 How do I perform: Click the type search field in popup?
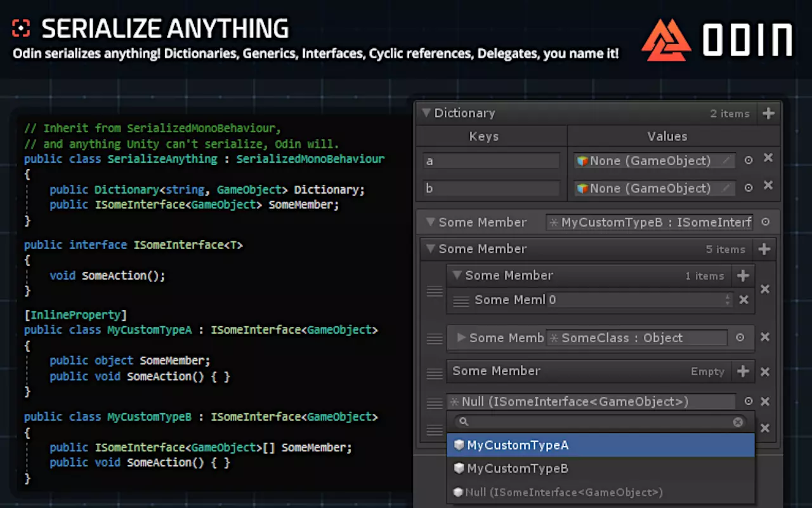click(x=600, y=422)
